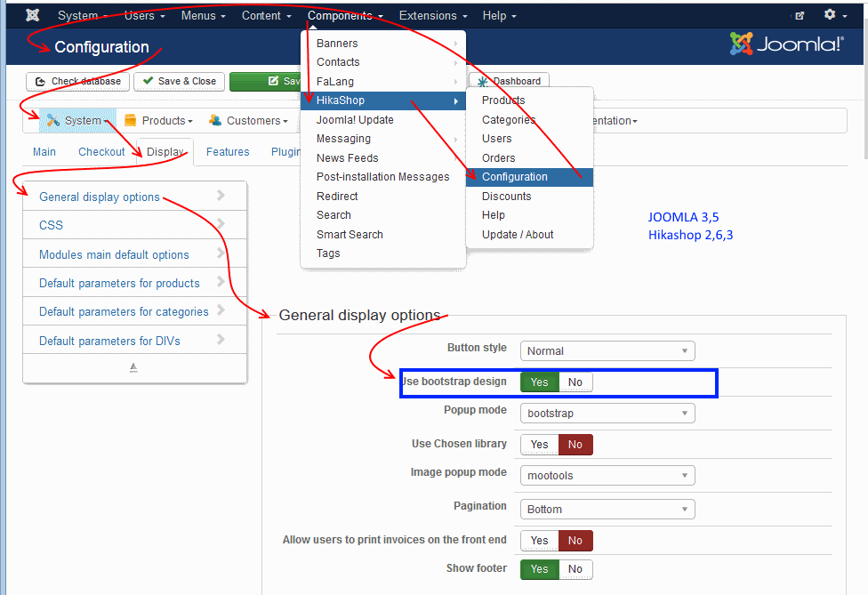Viewport: 868px width, 595px height.
Task: Select Smart Search in the Components menu
Action: (x=383, y=234)
